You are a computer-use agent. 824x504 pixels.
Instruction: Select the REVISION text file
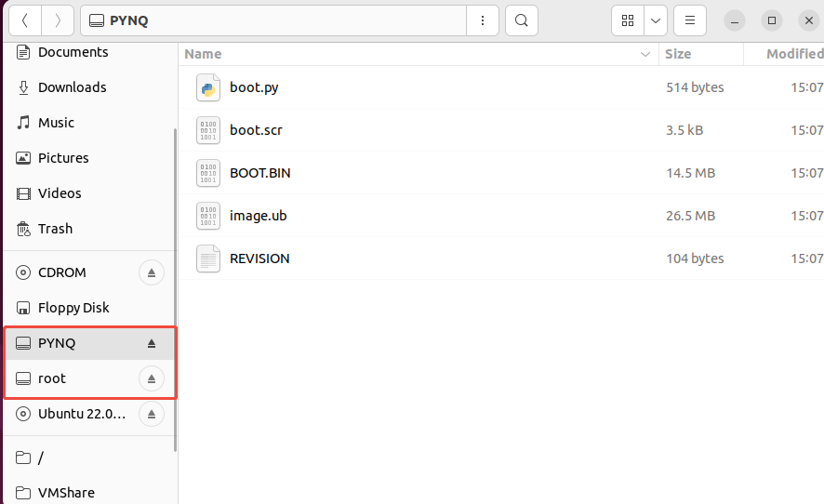click(259, 259)
